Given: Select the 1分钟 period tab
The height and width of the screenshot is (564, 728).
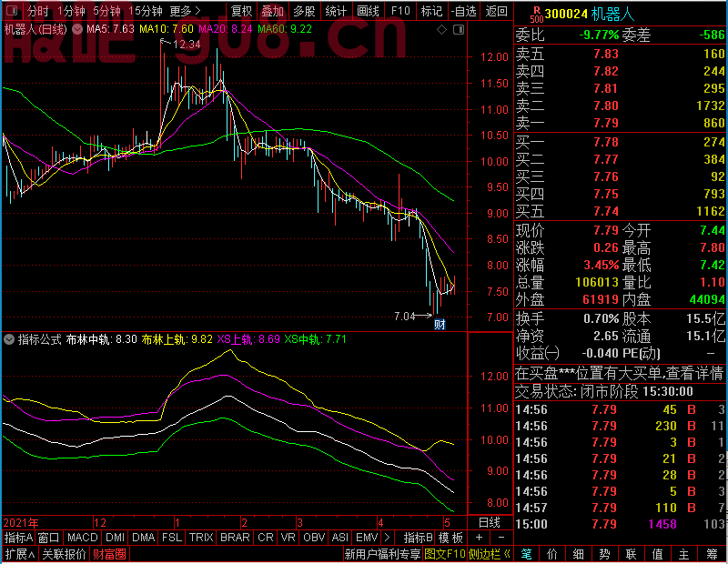Looking at the screenshot, I should tap(71, 10).
